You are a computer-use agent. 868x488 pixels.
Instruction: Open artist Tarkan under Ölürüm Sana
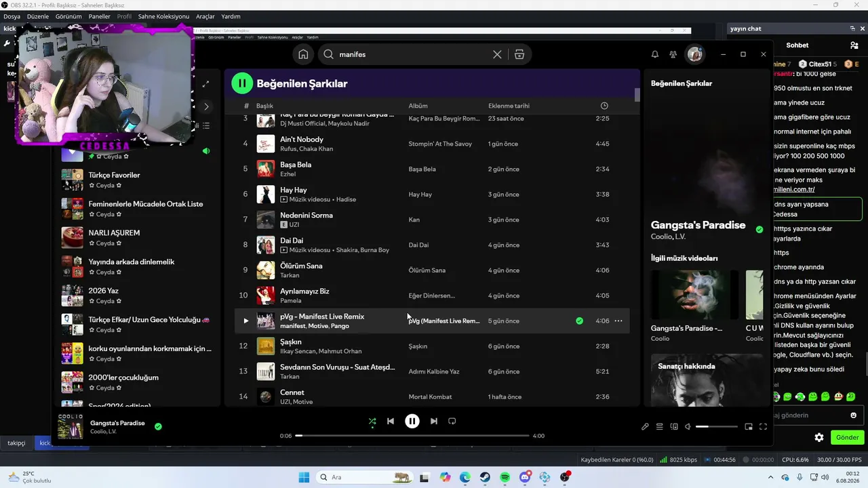pyautogui.click(x=290, y=275)
